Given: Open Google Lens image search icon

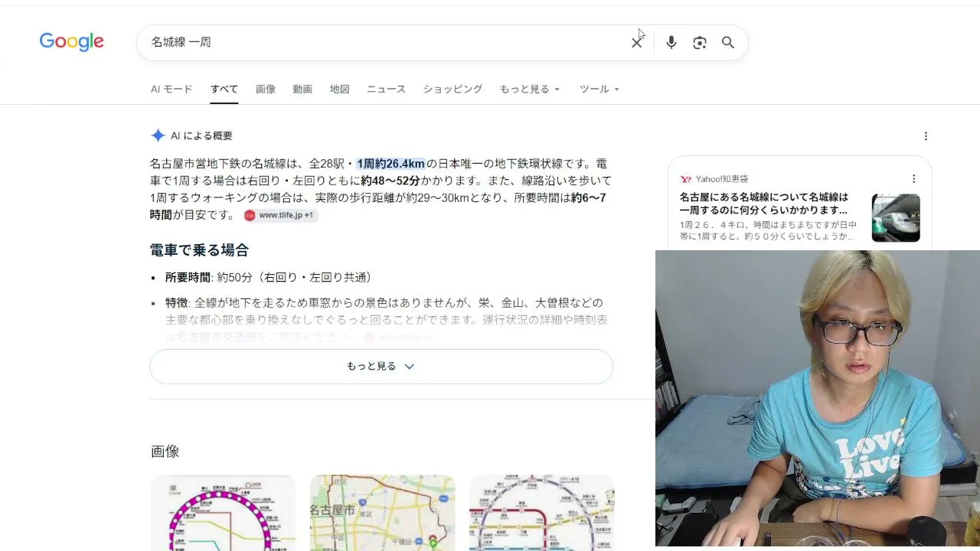Looking at the screenshot, I should pyautogui.click(x=700, y=43).
